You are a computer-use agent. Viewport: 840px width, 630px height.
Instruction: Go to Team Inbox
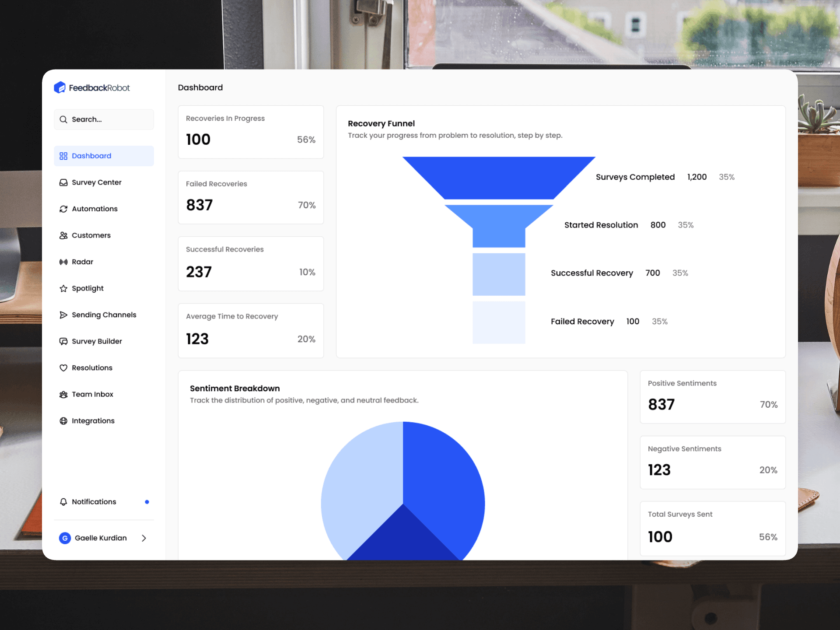92,394
